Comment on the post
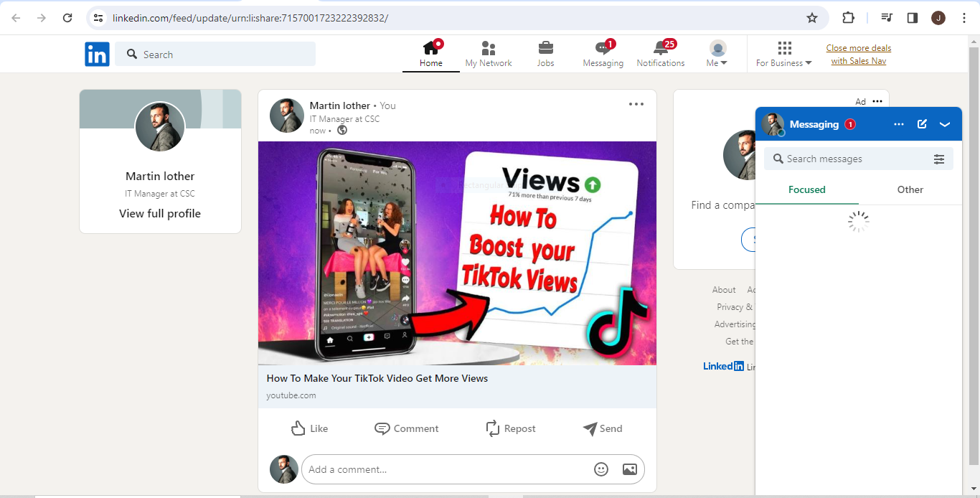This screenshot has height=498, width=980. pos(407,428)
